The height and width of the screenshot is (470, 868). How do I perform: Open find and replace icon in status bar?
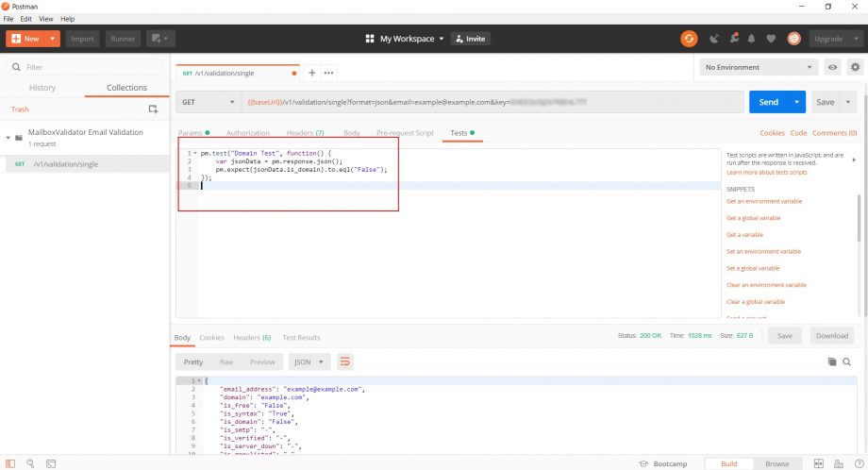click(30, 463)
